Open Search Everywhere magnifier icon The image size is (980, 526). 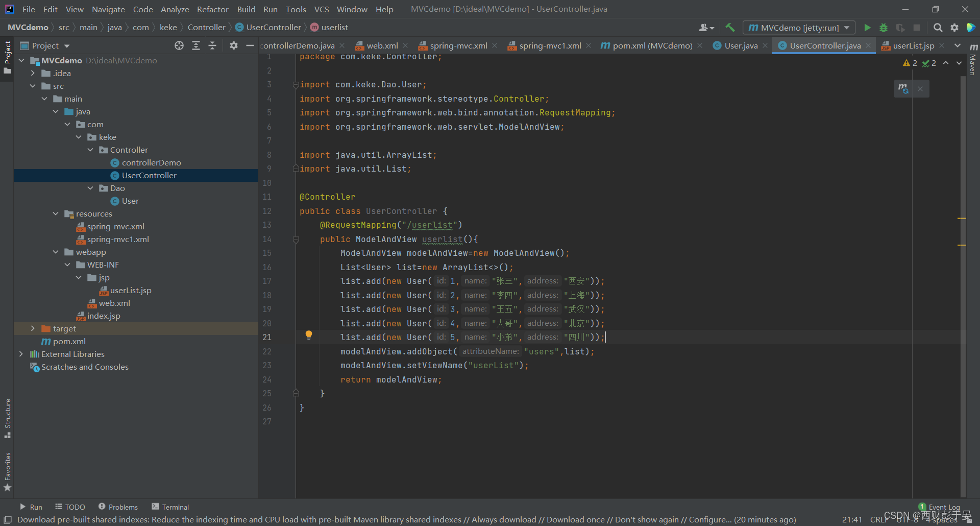tap(938, 28)
